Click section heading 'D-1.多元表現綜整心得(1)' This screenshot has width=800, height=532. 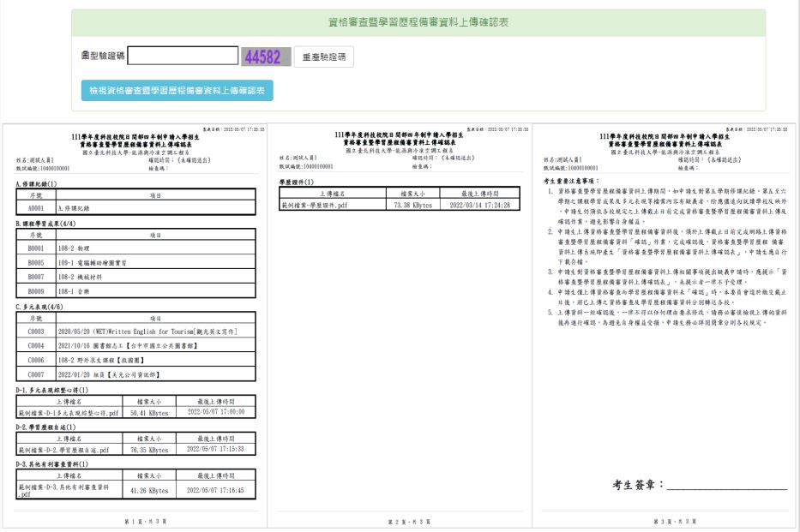pos(51,390)
